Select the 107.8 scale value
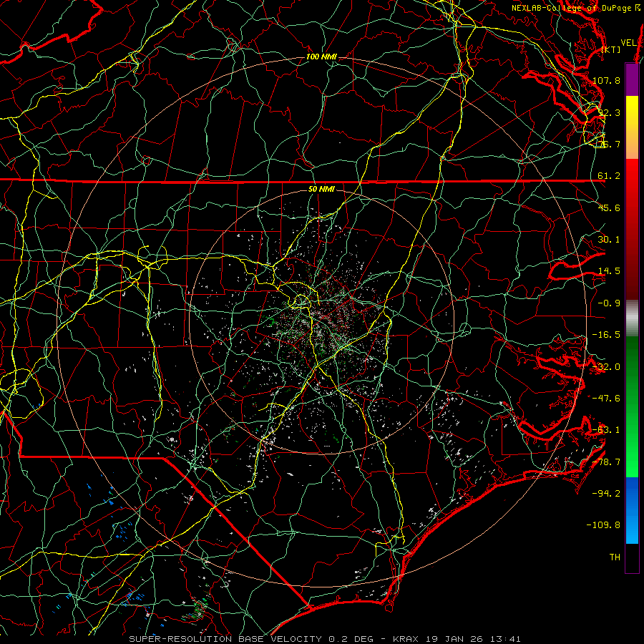Screen dimensions: 644x644 pos(606,80)
